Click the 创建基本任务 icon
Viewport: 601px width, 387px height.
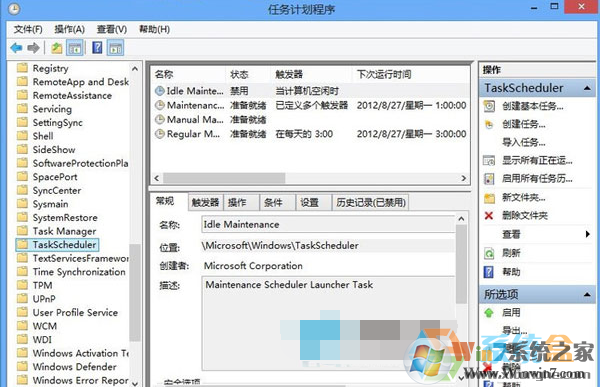(489, 106)
